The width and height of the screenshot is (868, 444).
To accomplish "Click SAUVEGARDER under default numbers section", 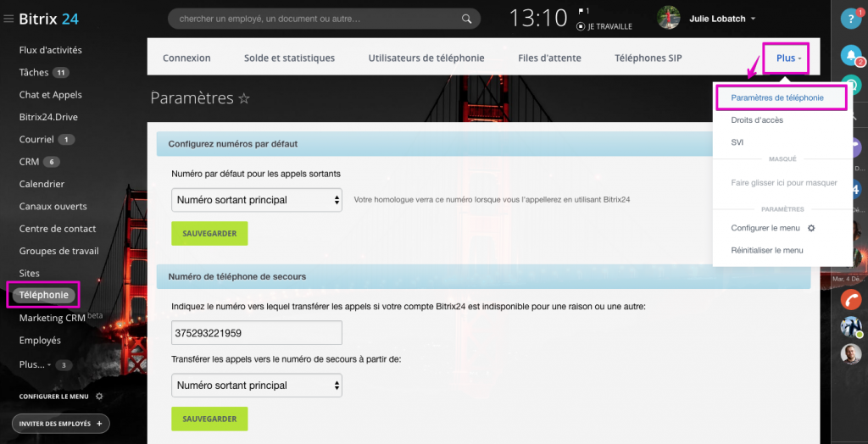I will [210, 234].
